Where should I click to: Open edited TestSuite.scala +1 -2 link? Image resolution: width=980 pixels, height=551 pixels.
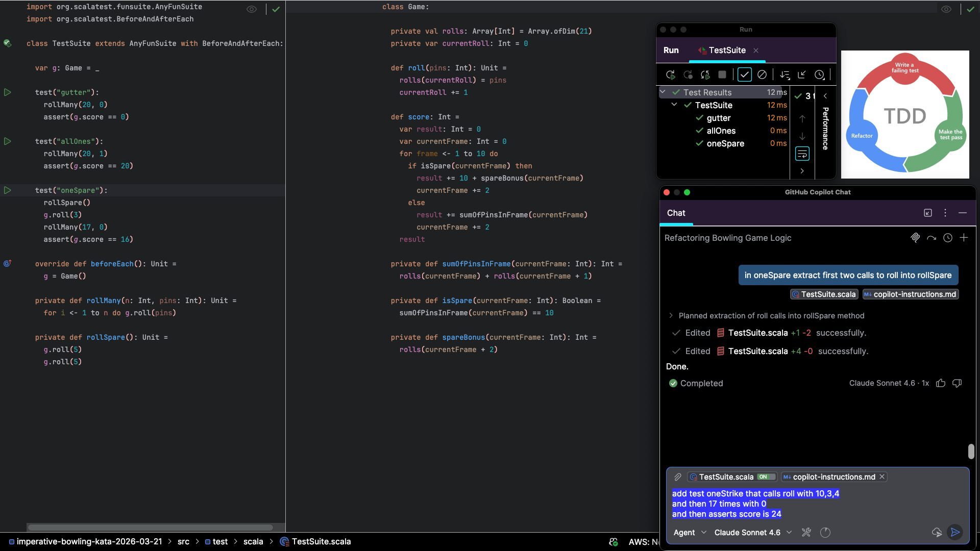pyautogui.click(x=757, y=333)
